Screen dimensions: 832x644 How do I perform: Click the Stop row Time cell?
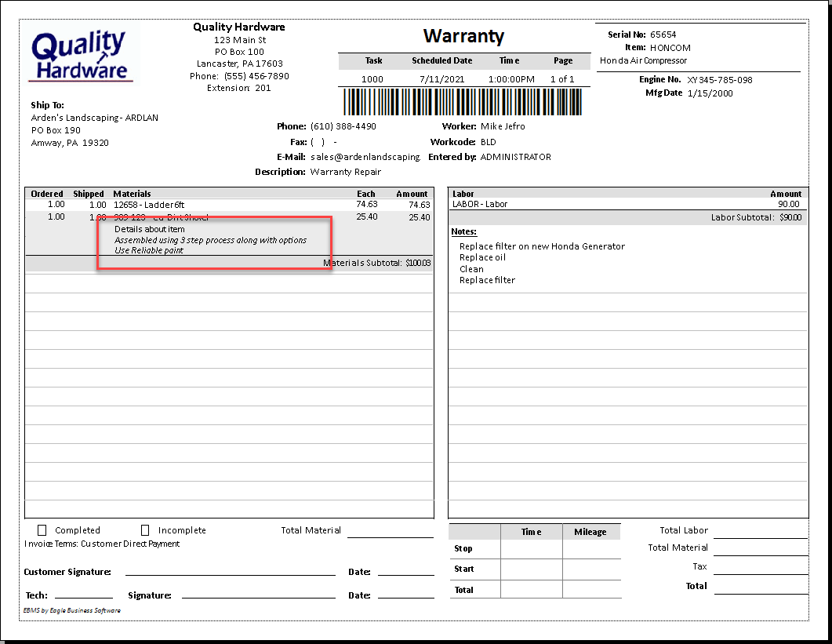click(531, 549)
